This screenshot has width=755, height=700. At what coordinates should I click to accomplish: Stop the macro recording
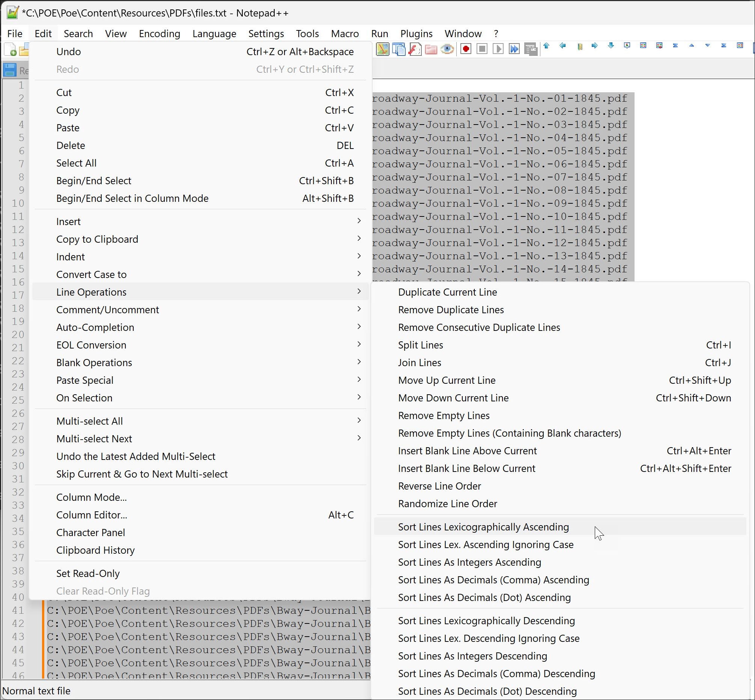[481, 49]
